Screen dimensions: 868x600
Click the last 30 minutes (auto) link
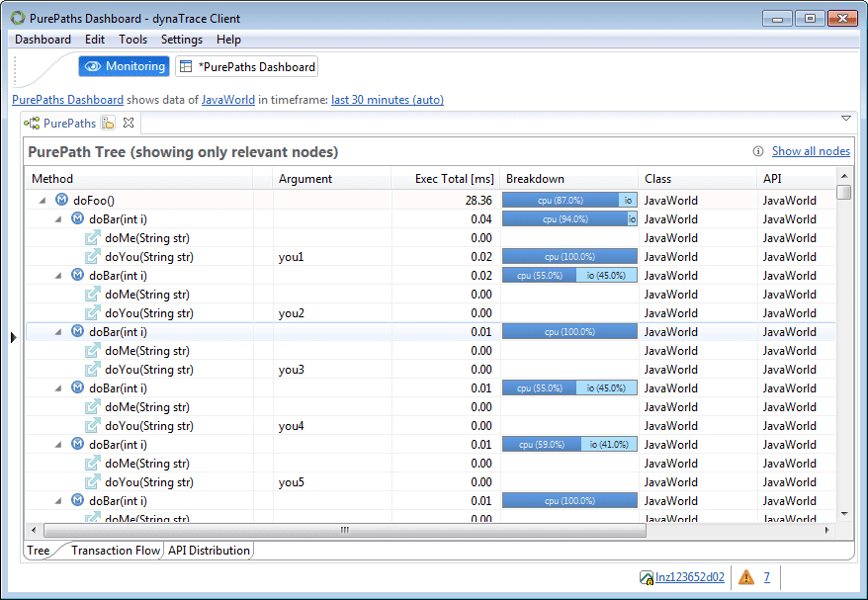388,100
